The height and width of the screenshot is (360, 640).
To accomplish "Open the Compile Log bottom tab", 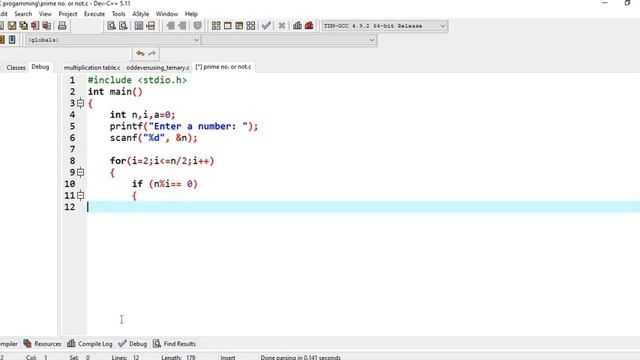I will click(x=90, y=344).
